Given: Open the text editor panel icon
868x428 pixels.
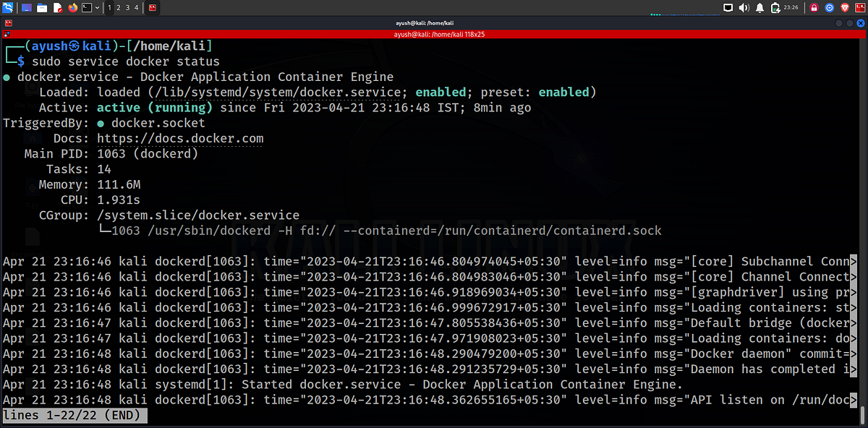Looking at the screenshot, I should click(x=58, y=7).
